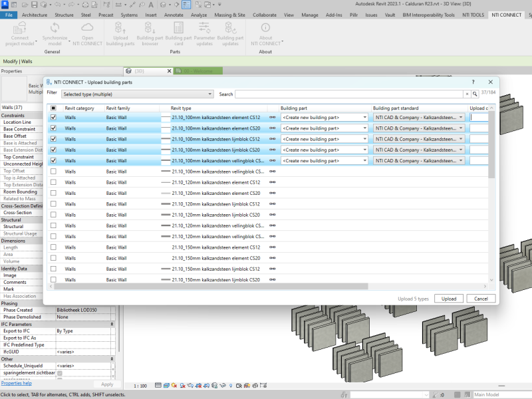
Task: Click the Connect project model icon
Action: (20, 34)
